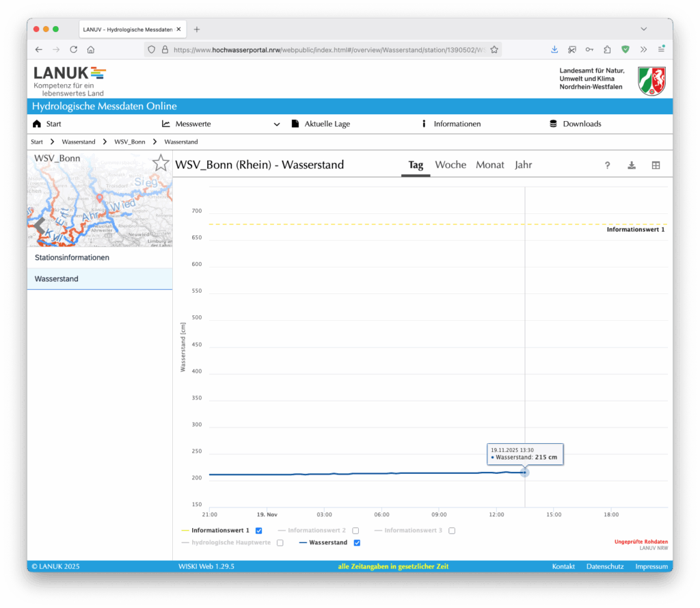This screenshot has height=608, width=700.
Task: Click the 13:30 data point on the line
Action: coord(524,473)
